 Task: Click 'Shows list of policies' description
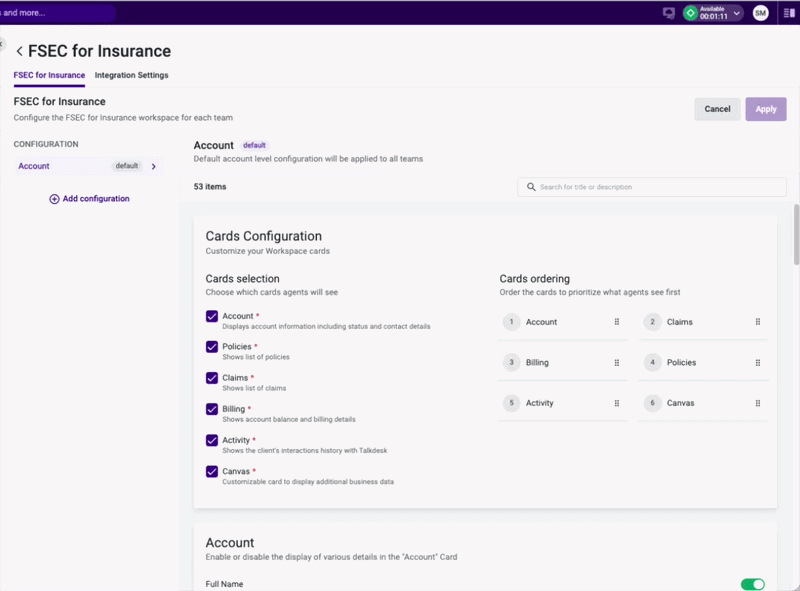256,357
